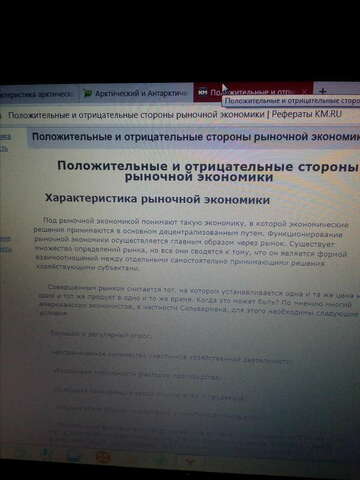
Task: Click the first bullet item below the second paragraph
Action: click(x=100, y=335)
